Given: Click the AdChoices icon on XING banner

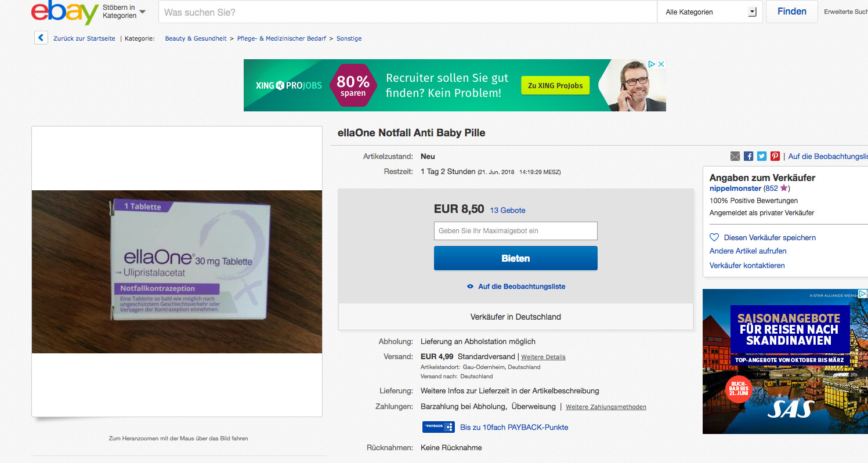Looking at the screenshot, I should pyautogui.click(x=652, y=64).
